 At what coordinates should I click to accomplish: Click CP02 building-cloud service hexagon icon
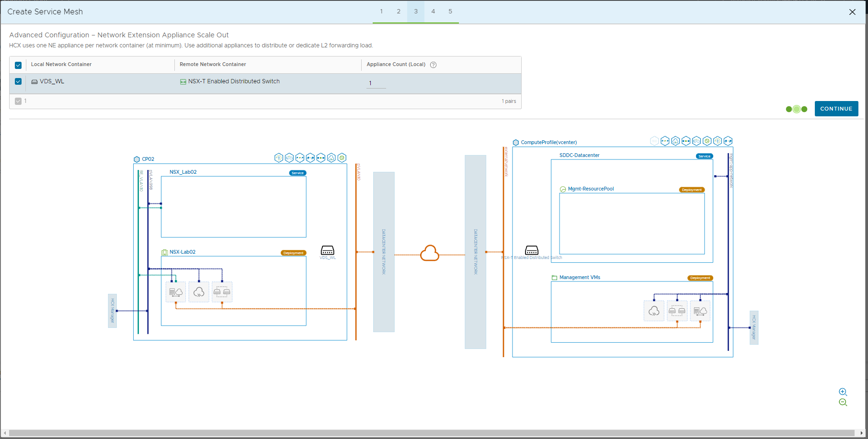click(289, 158)
